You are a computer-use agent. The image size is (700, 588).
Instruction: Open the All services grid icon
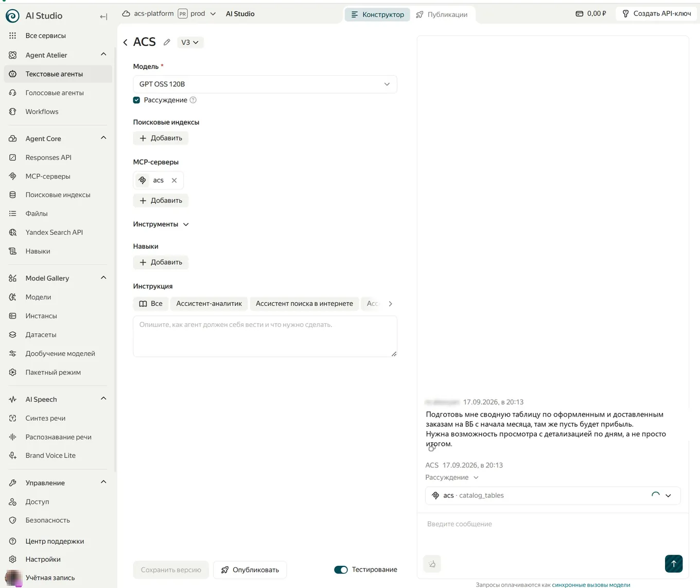[x=12, y=36]
